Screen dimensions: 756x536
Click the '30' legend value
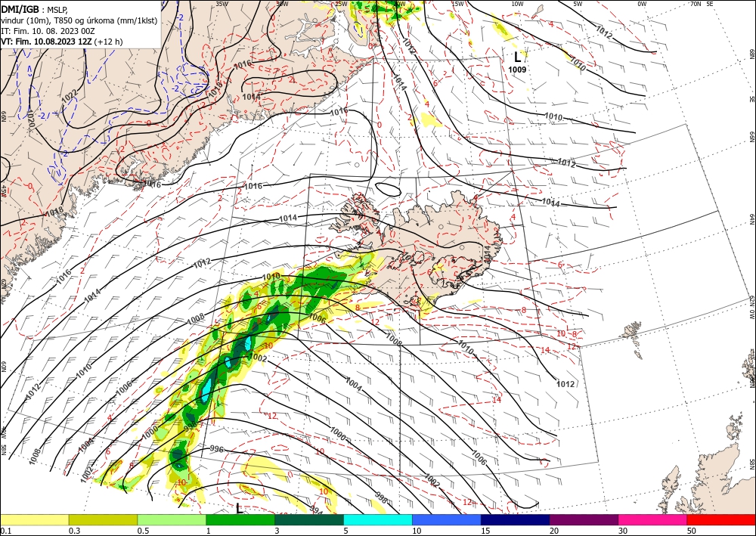(624, 531)
